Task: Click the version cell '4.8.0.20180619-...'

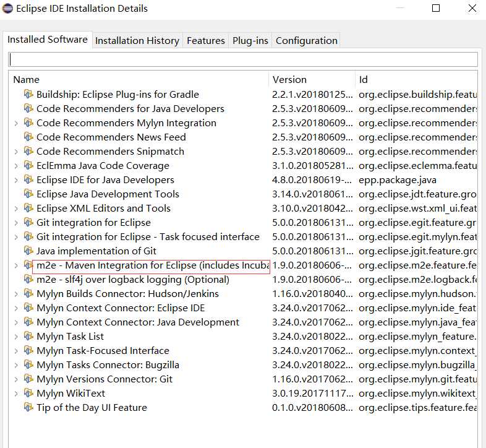Action: click(x=312, y=180)
